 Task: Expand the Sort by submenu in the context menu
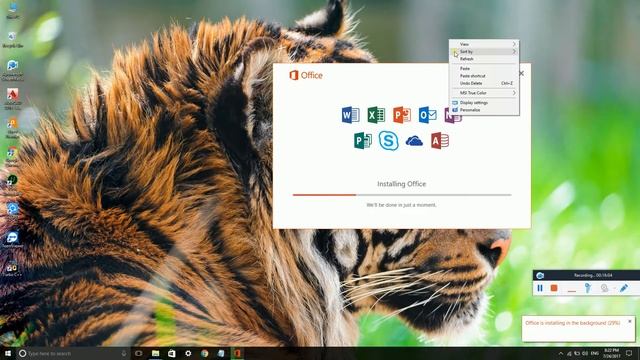point(484,52)
